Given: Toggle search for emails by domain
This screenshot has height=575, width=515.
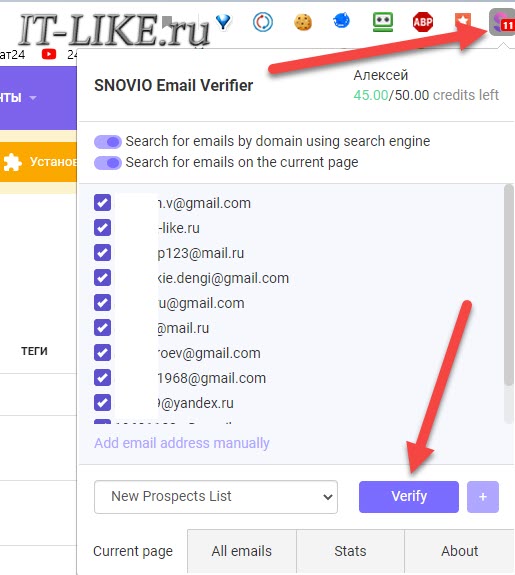Looking at the screenshot, I should [107, 142].
